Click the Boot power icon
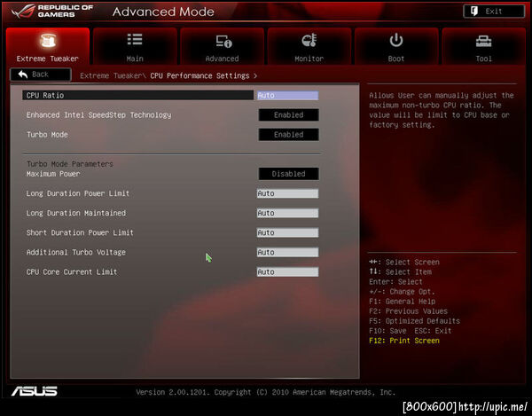 396,41
